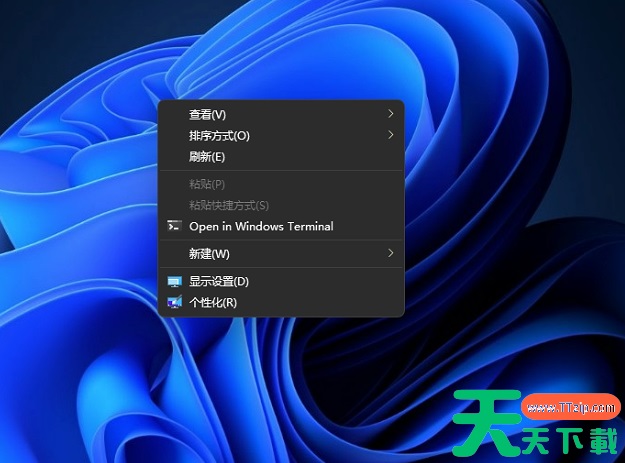Choose 个性化(R) personalize option
This screenshot has height=463, width=625.
pos(282,302)
